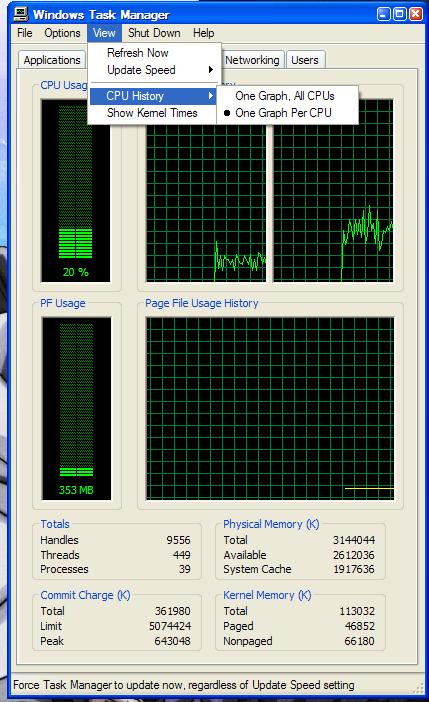Open the Shut Down menu
Viewport: 429px width, 702px height.
point(154,33)
